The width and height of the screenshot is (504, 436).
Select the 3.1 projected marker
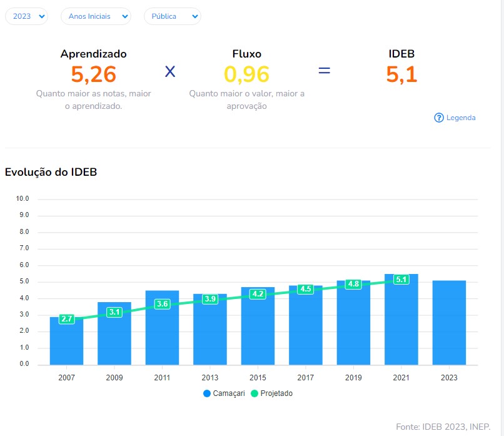(114, 312)
